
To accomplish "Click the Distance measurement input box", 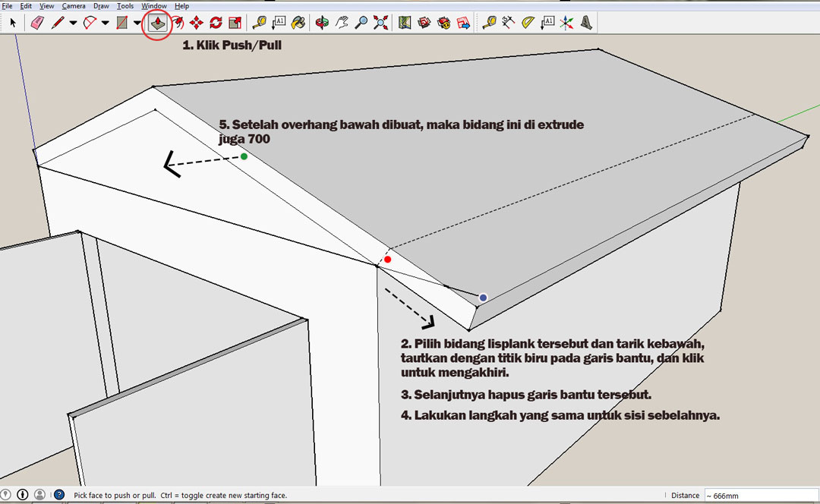I will [x=761, y=495].
